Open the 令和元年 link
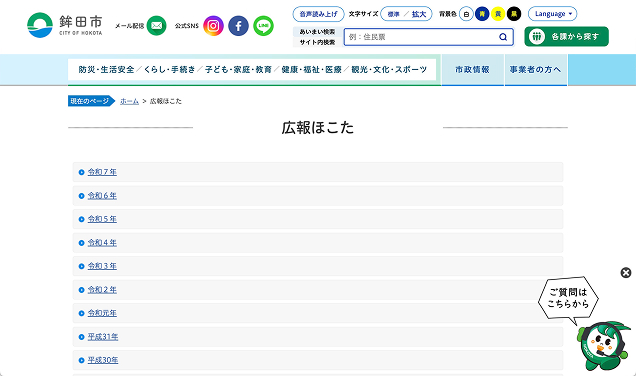The width and height of the screenshot is (636, 376). tap(102, 313)
